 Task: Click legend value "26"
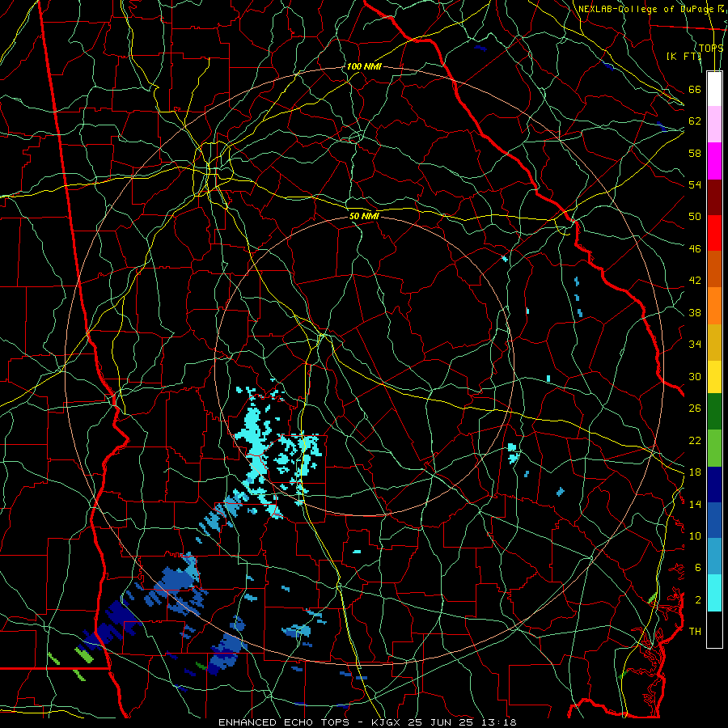point(695,408)
